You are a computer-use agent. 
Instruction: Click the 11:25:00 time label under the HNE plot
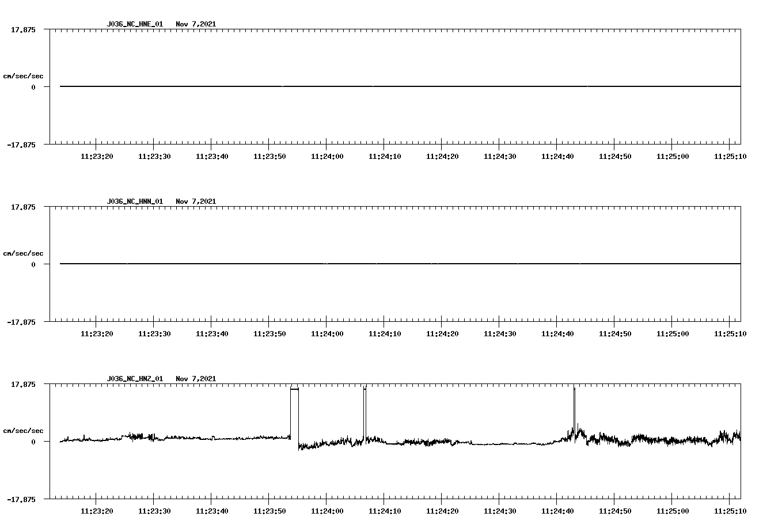click(672, 156)
